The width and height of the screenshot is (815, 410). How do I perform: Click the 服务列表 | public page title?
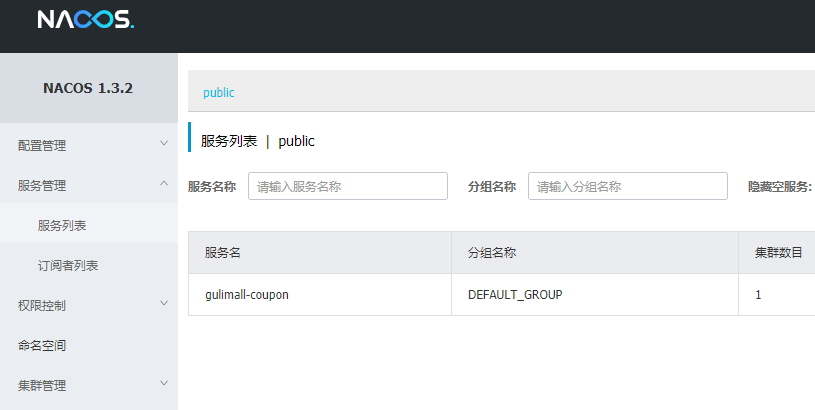(x=258, y=141)
